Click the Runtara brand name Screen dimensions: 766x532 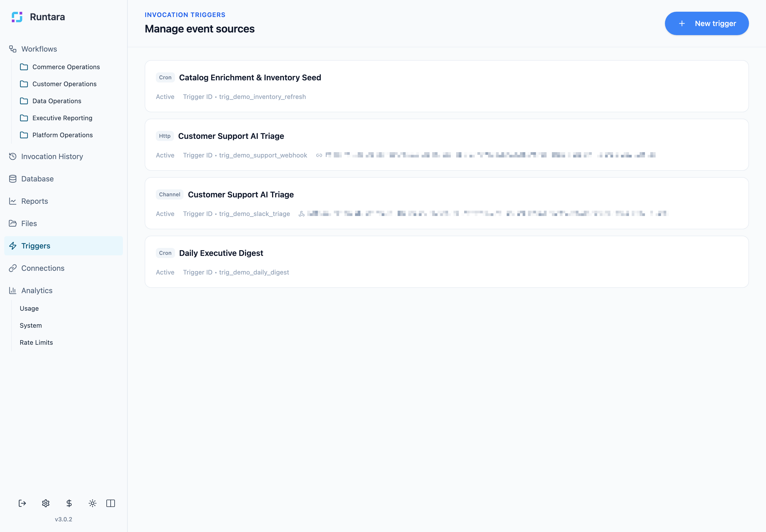(47, 17)
